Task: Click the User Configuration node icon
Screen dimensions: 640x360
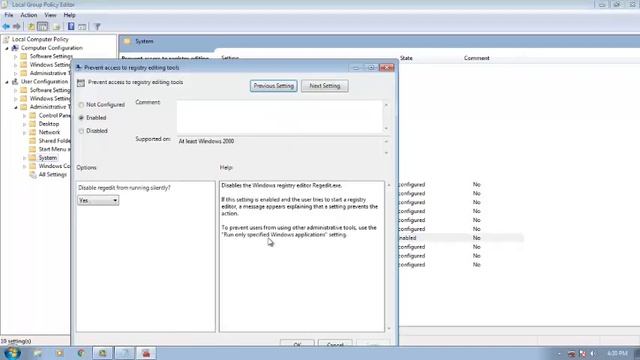Action: 15,82
